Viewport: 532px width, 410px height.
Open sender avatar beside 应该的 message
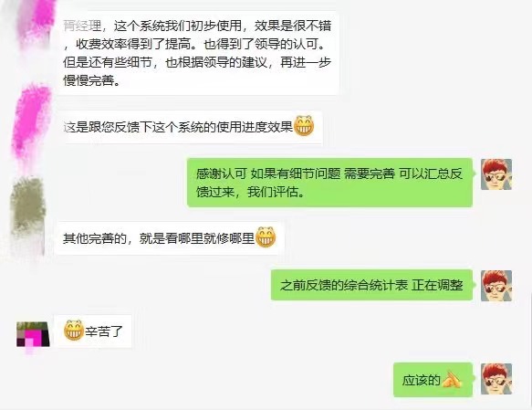496,378
